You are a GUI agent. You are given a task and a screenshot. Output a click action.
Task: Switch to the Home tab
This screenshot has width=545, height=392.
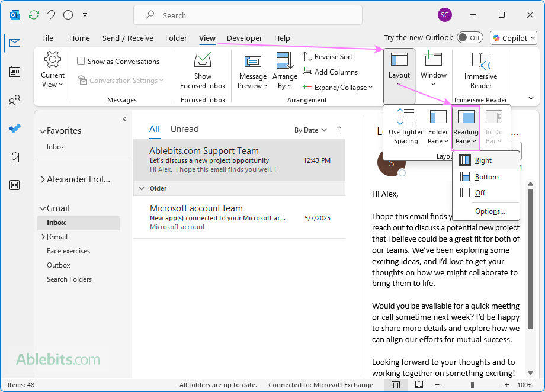pos(79,38)
